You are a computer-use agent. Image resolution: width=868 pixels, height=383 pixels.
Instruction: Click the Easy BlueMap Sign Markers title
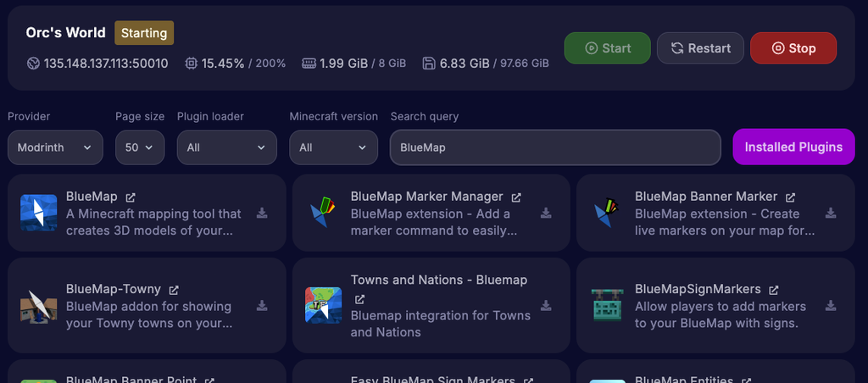433,380
